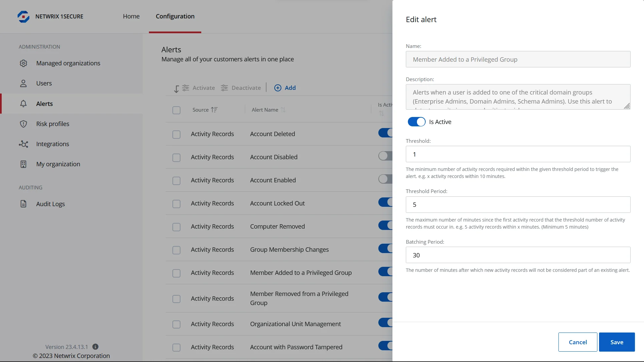
Task: Grab the description textarea resize handle
Action: click(x=627, y=106)
